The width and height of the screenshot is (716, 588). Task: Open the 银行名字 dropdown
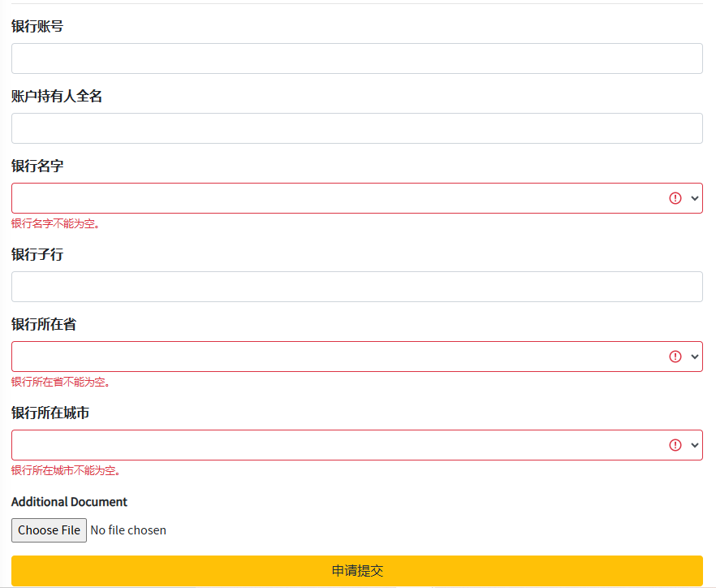(356, 198)
